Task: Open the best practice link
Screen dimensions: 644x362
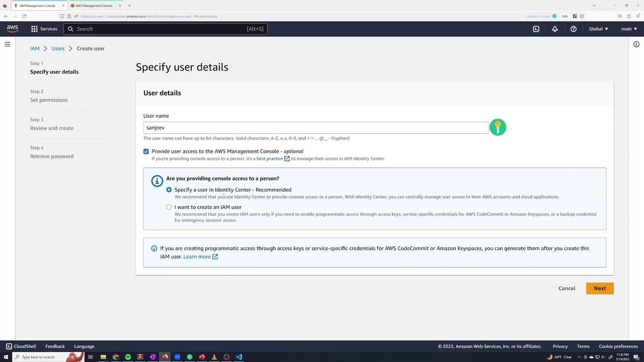Action: 273,158
